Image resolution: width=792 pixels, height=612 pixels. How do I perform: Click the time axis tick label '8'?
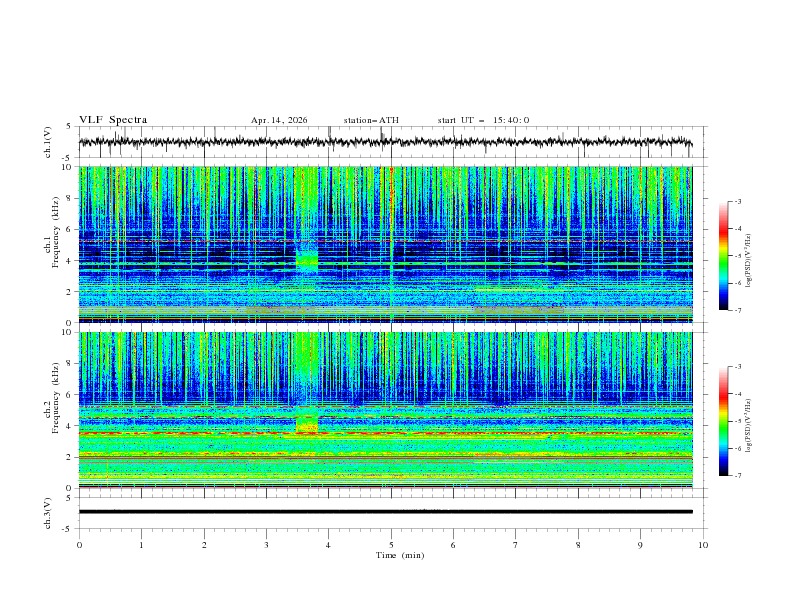[578, 545]
